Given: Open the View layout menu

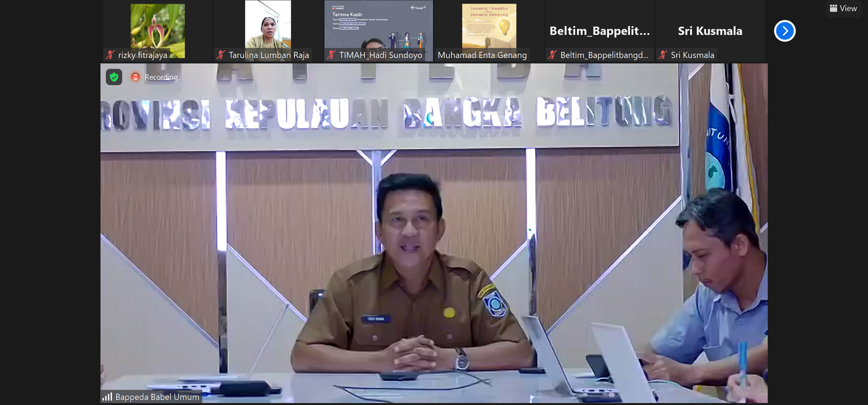Looking at the screenshot, I should click(843, 8).
